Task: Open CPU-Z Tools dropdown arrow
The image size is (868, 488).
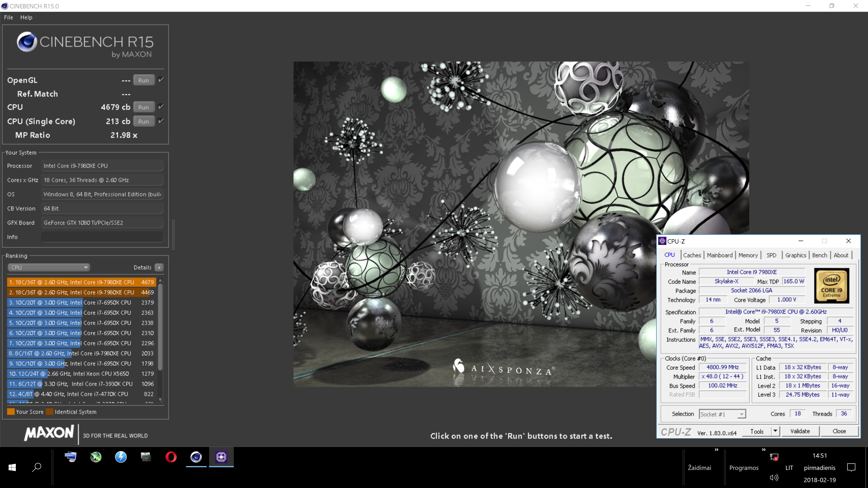Action: [775, 432]
